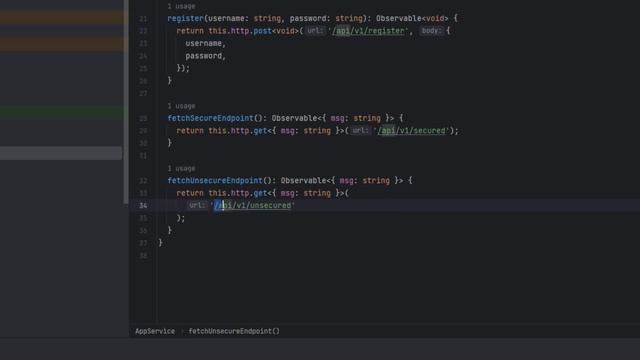The image size is (640, 360).
Task: Open the '1 usage' hint above fetchSecureEndpoint
Action: pyautogui.click(x=181, y=106)
